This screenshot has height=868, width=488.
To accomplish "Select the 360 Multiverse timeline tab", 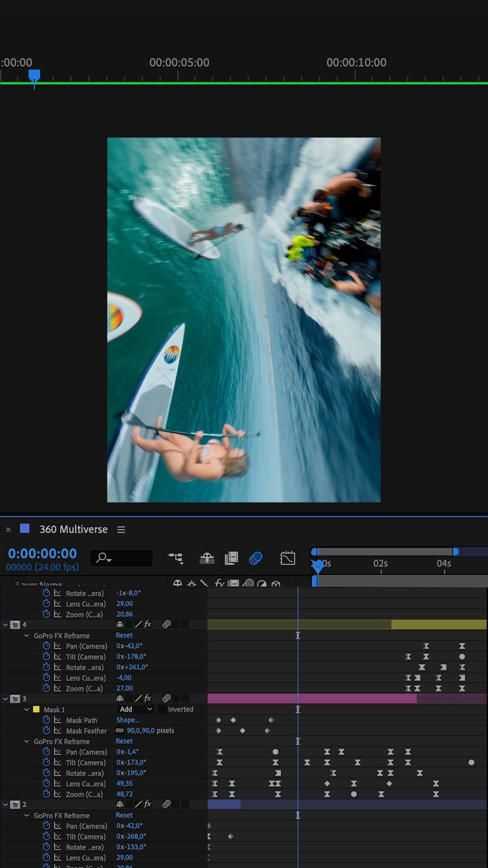I will click(73, 529).
